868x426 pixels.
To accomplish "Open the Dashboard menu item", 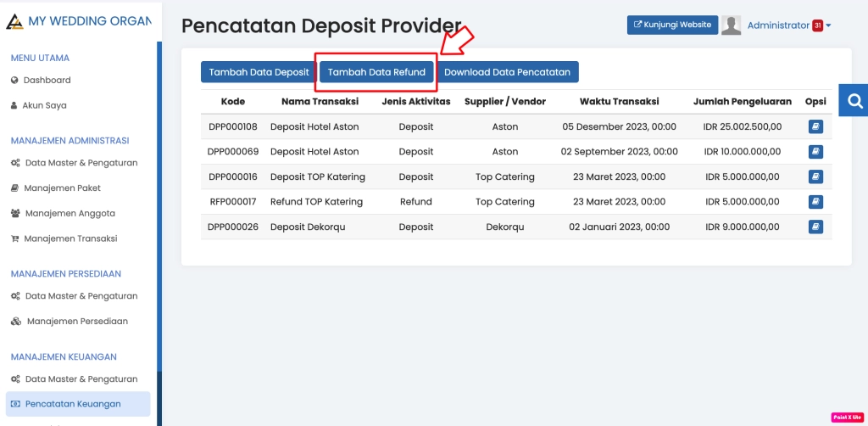I will pos(47,81).
